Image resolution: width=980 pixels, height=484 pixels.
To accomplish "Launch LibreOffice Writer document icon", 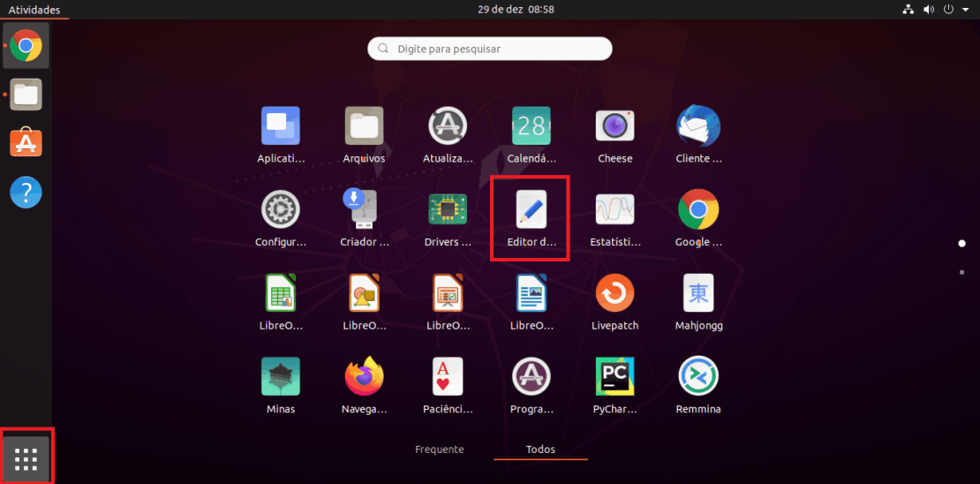I will click(531, 292).
